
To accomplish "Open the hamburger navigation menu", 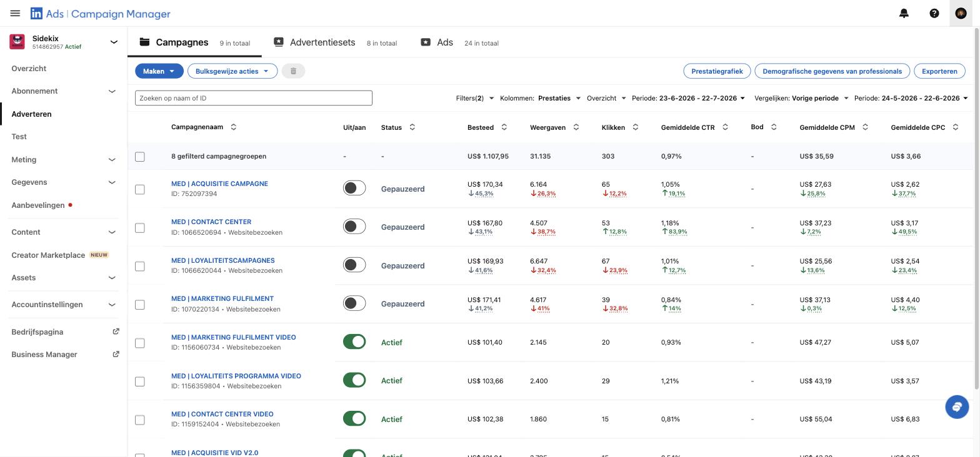I will 15,13.
